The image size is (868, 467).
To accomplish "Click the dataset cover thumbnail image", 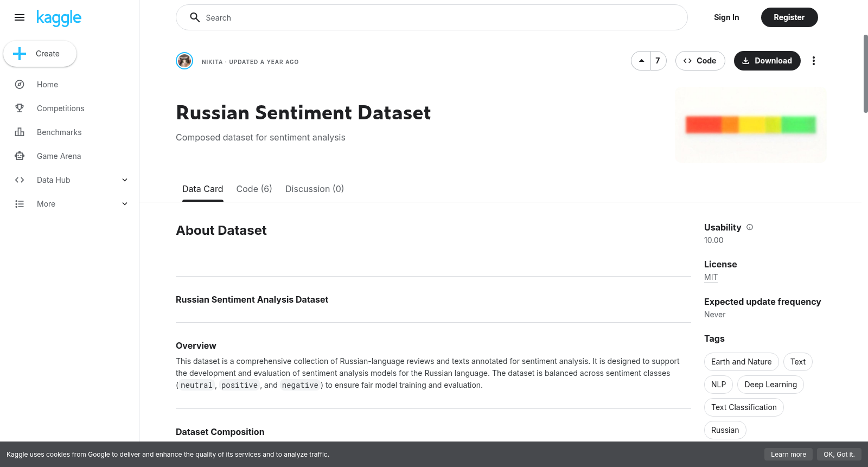I will pos(751,125).
